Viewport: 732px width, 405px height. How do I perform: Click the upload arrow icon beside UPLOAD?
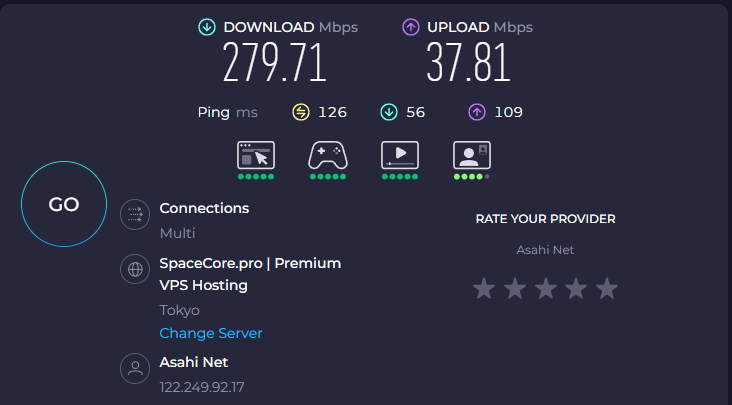point(411,27)
